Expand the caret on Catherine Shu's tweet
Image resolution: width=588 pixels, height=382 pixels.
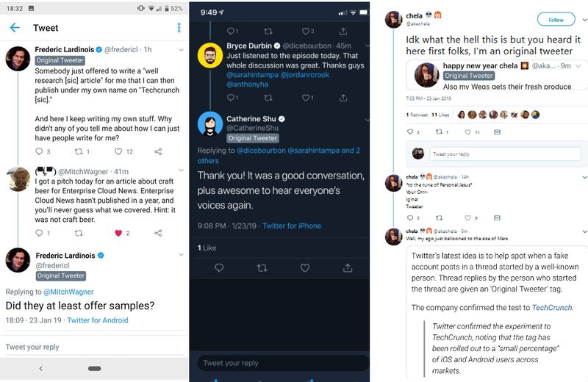pos(364,118)
